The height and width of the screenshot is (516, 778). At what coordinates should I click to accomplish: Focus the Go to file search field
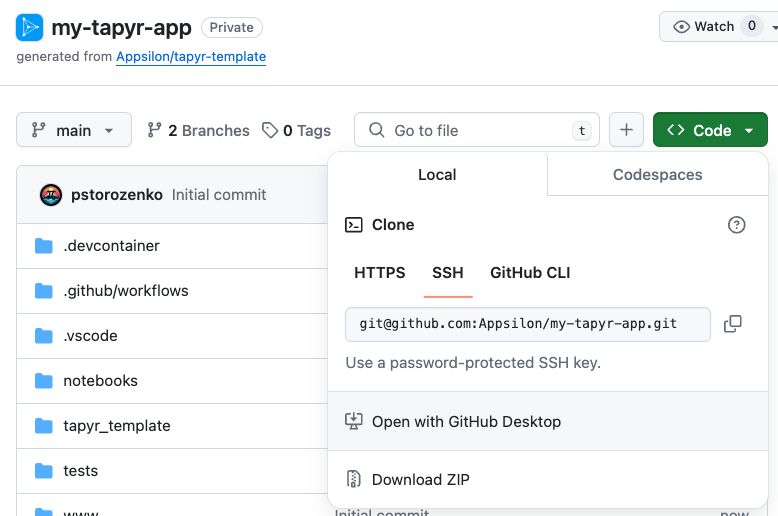(x=477, y=130)
